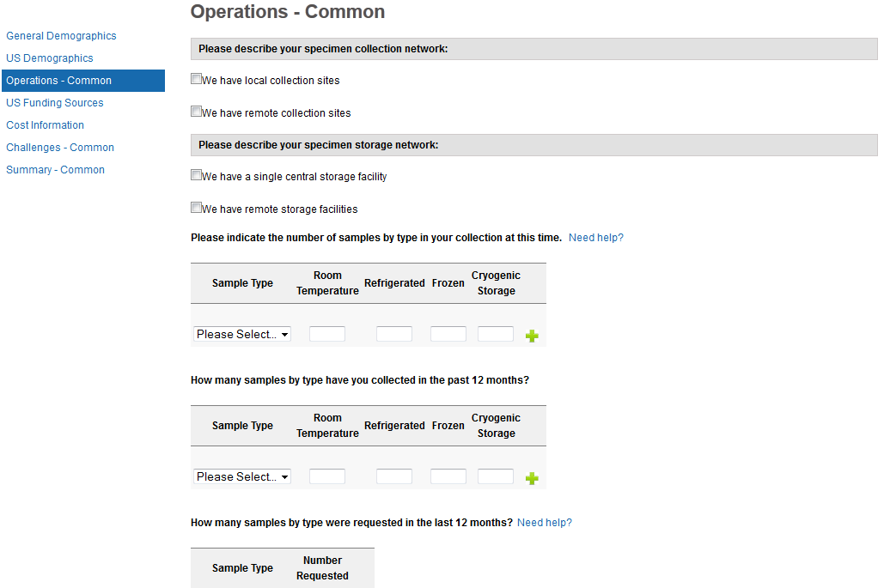Open Cost Information section
Screen dimensions: 884x588
click(x=46, y=125)
